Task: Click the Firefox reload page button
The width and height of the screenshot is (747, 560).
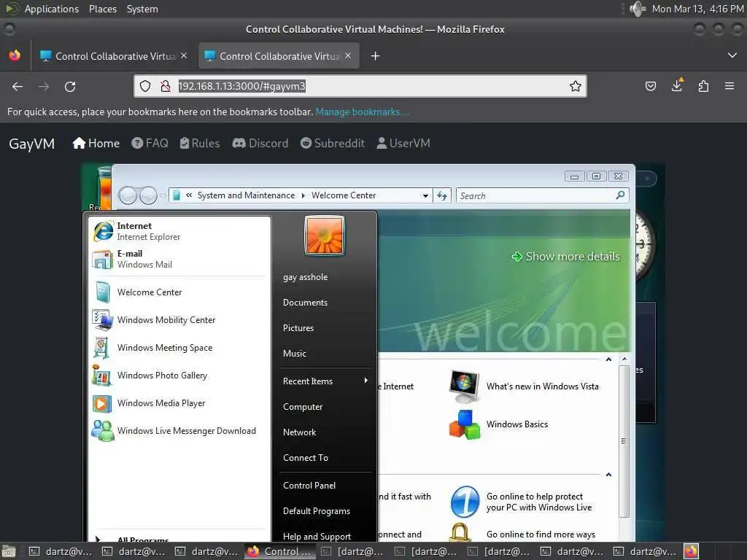Action: 70,87
